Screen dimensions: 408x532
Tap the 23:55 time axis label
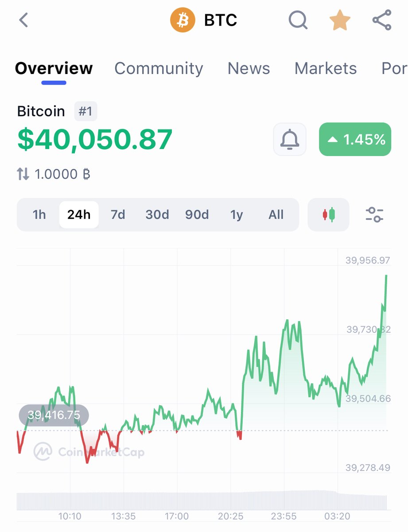pos(284,516)
